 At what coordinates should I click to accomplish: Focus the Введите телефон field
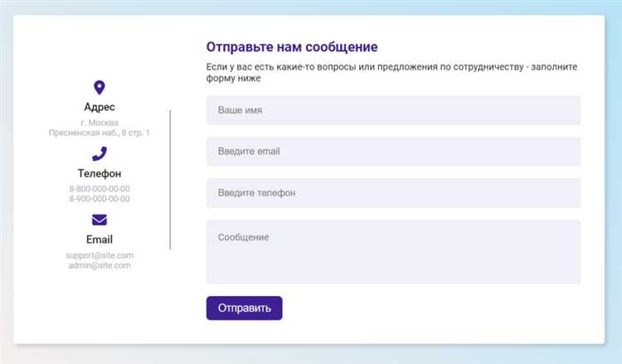(x=393, y=192)
